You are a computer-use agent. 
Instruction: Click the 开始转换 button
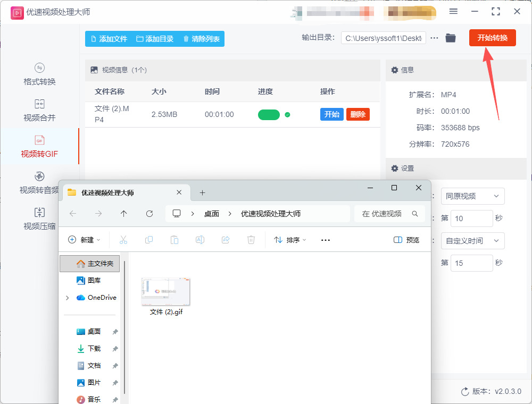click(x=492, y=38)
